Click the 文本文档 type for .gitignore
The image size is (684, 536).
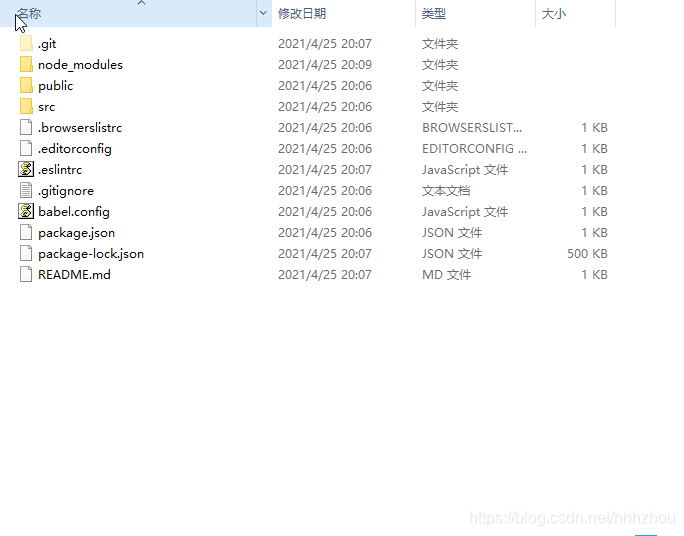tap(446, 191)
